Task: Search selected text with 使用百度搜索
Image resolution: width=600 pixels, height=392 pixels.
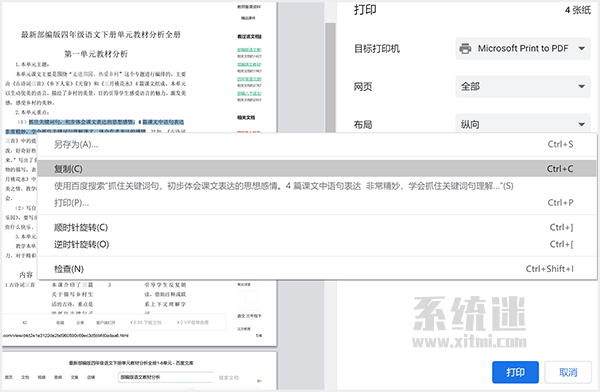Action: point(317,186)
